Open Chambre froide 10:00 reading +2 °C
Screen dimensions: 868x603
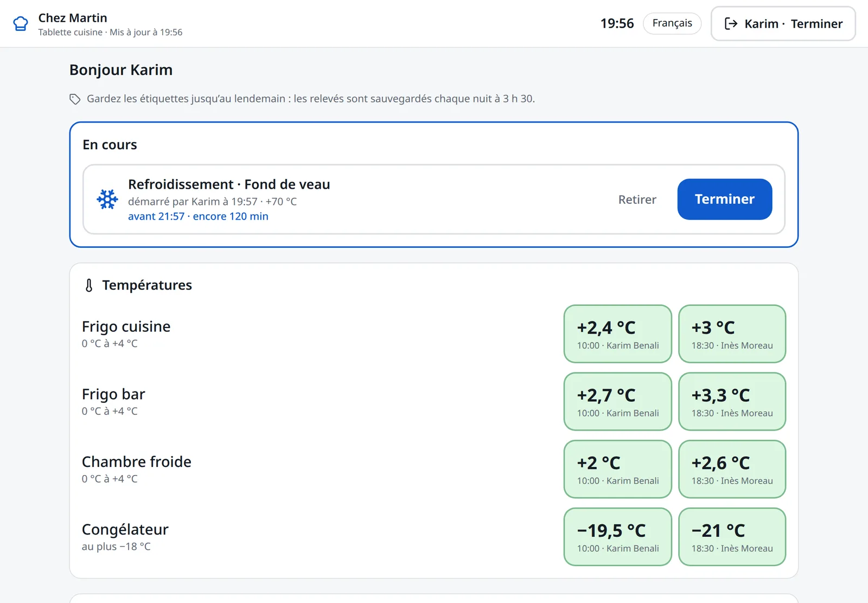[618, 469]
